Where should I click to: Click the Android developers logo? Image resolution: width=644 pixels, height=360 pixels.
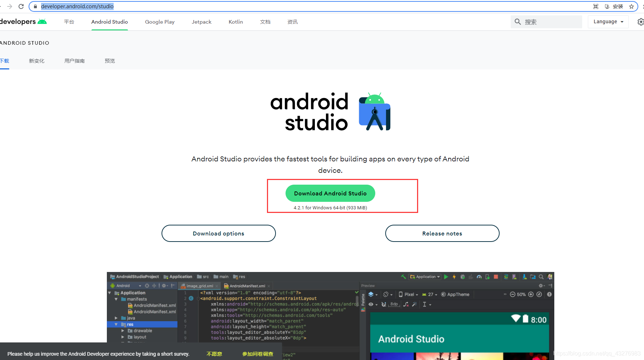pyautogui.click(x=23, y=21)
